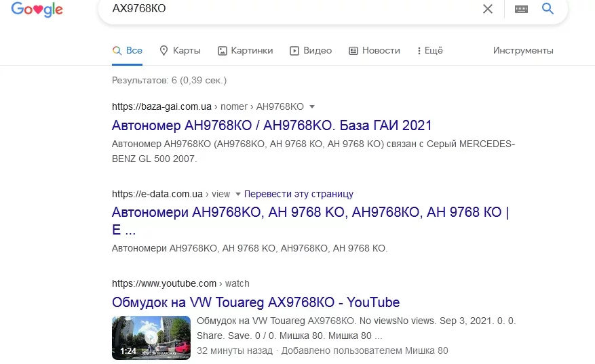The image size is (595, 364).
Task: Click the MERCEDES-BENZ GL 500 snippet text
Action: pyautogui.click(x=313, y=151)
